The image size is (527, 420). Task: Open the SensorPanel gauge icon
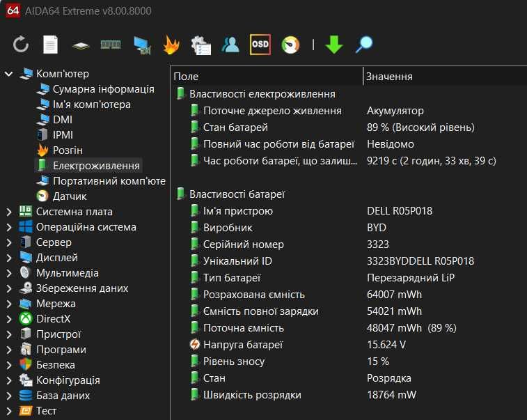click(290, 45)
